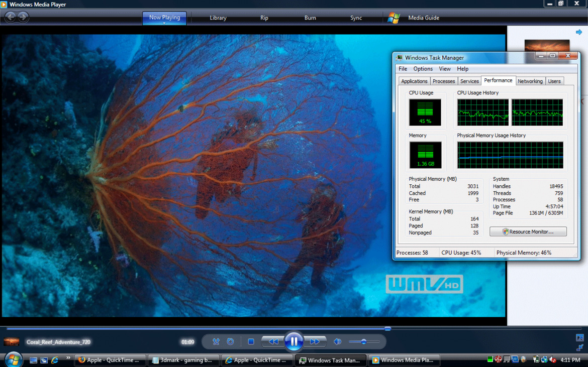Go to the Sync tab

pos(356,18)
